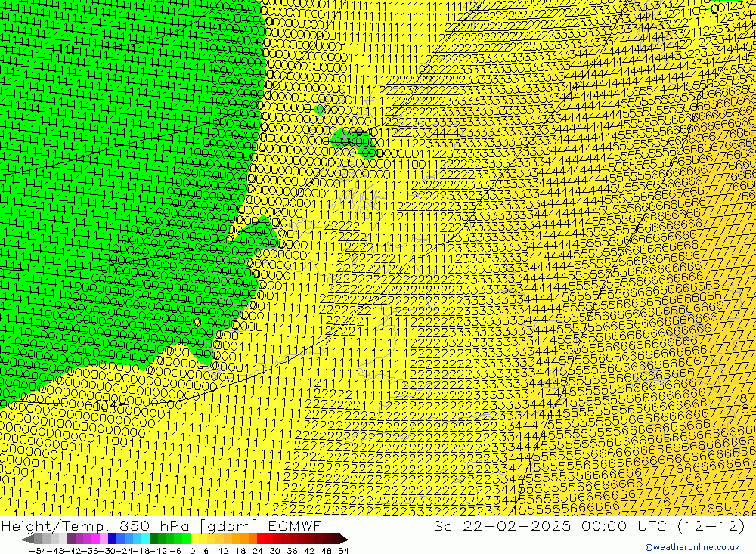The height and width of the screenshot is (554, 756).
Task: Click the '48' legend label
Action: [327, 551]
